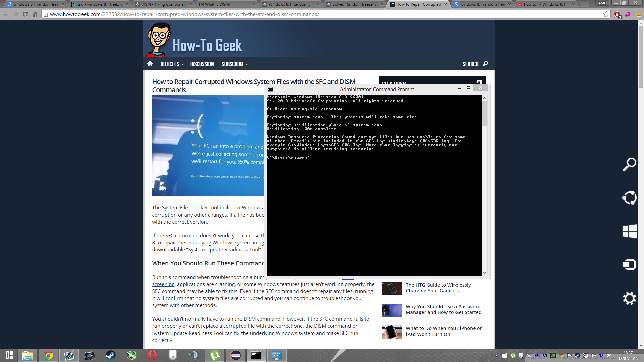Image resolution: width=644 pixels, height=362 pixels.
Task: Expand the ARTICLES dropdown menu
Action: [x=172, y=64]
